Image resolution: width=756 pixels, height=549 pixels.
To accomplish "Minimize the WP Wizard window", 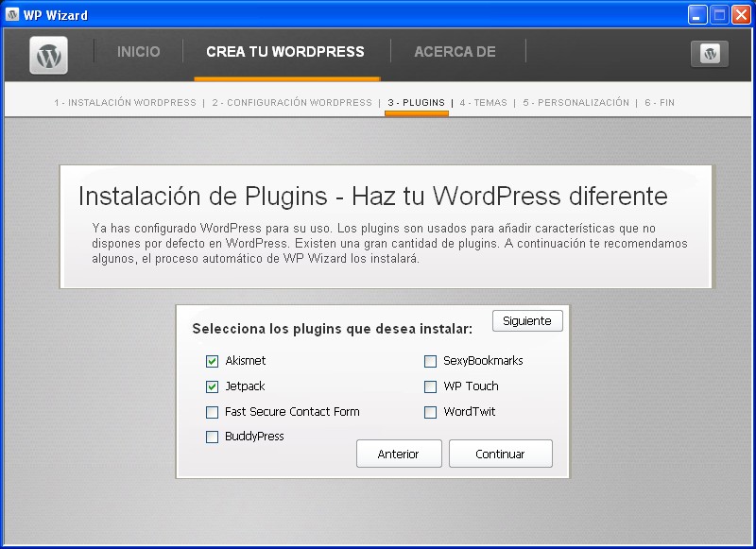I will click(696, 15).
